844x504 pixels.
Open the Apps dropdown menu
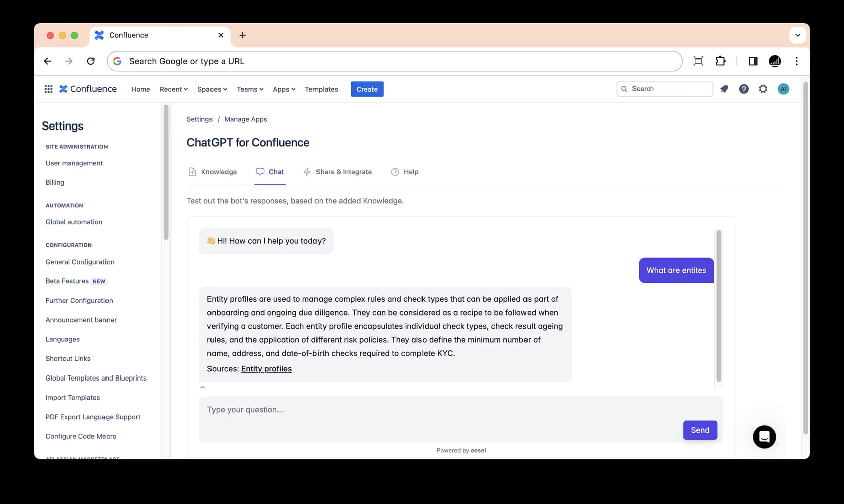[x=284, y=89]
